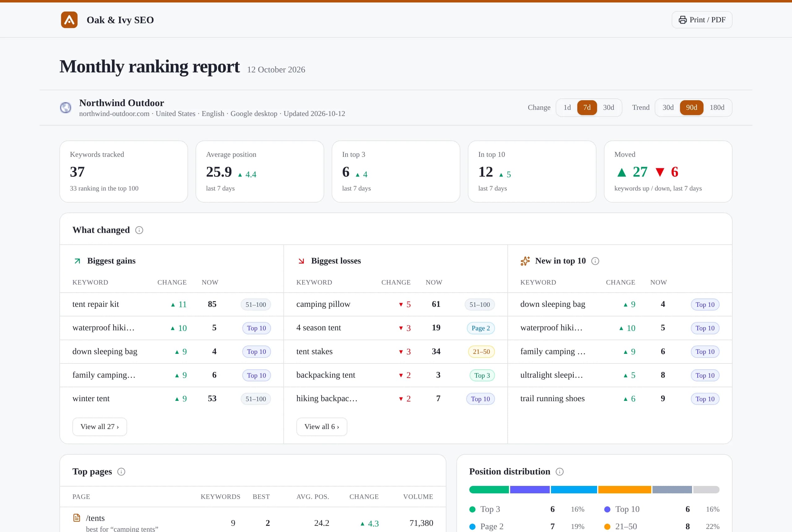This screenshot has width=792, height=532.
Task: Click the Biggest gains arrow icon
Action: click(x=77, y=261)
